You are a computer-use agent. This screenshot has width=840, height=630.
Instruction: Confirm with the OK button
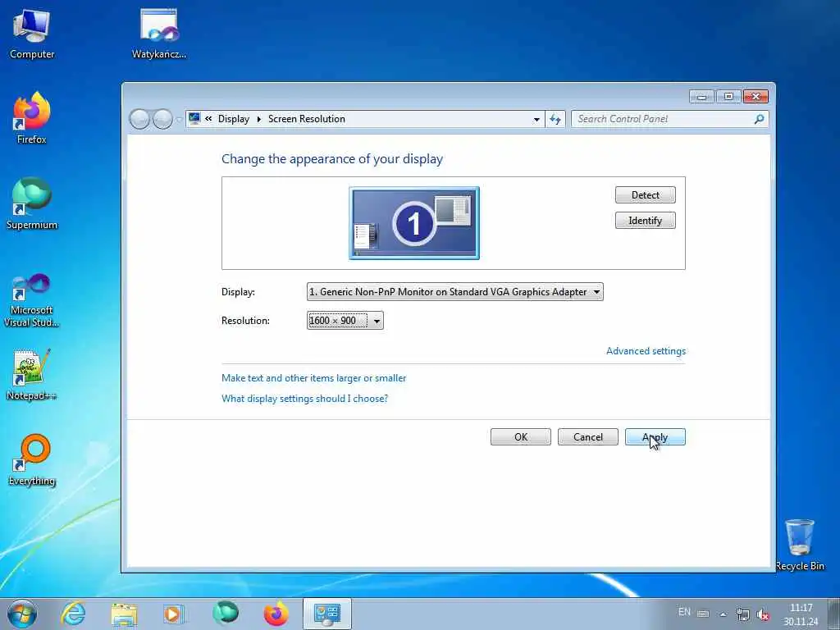pos(520,436)
